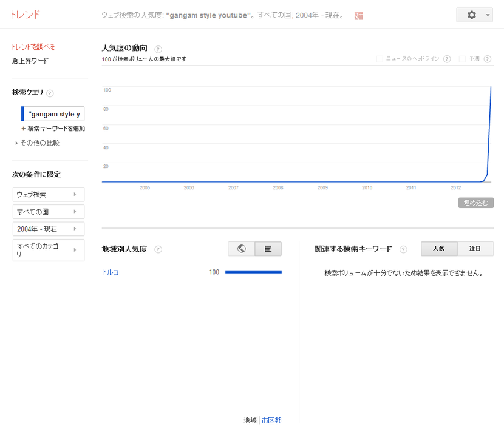Click the value 100 beside トルコ
Screen dimensions: 504x438
(214, 272)
